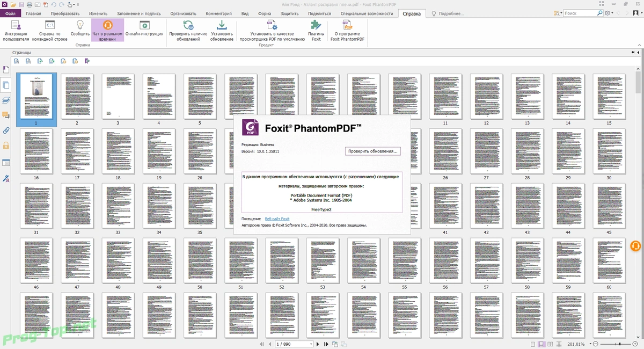Screen dimensions: 644x349
Task: Collapse the ribbon using the chevron arrow
Action: coord(639,45)
